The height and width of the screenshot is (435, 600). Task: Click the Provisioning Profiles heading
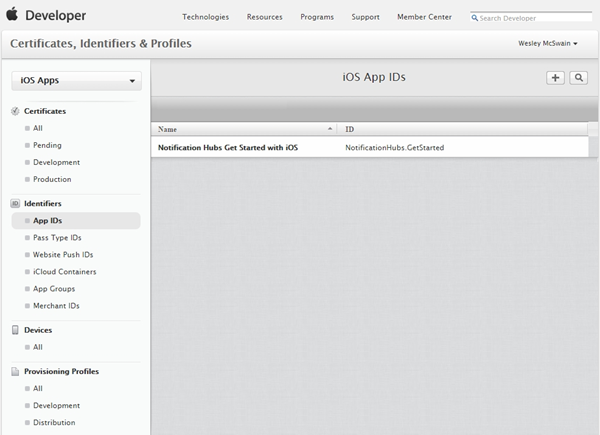click(x=61, y=371)
